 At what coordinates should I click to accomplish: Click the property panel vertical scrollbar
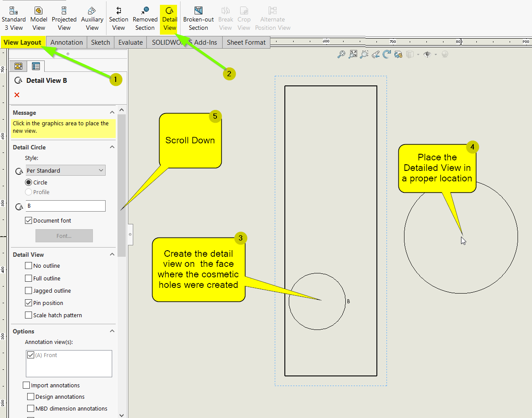122,184
